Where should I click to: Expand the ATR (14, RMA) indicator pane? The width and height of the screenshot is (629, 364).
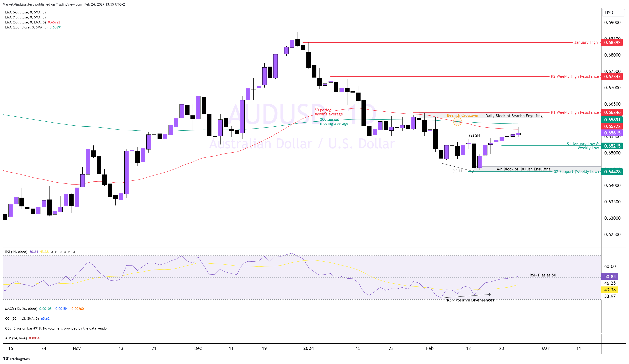[x=16, y=338]
